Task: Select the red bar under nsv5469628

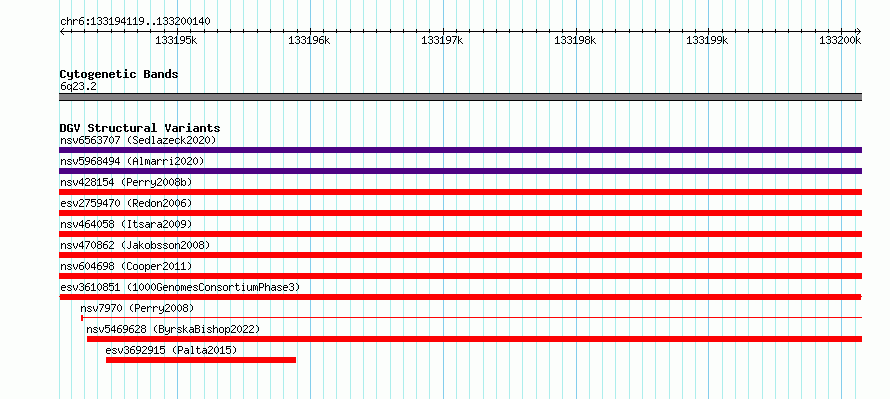Action: coord(475,339)
